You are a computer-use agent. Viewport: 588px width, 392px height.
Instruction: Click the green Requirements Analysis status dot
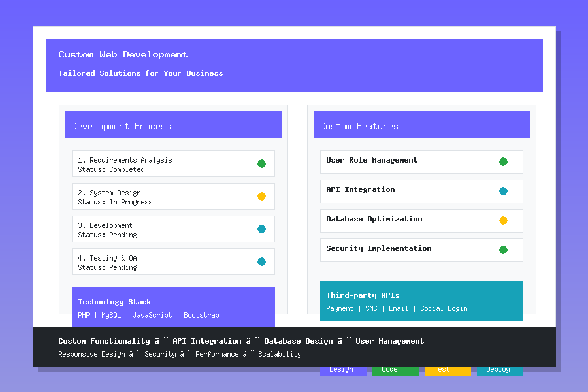pyautogui.click(x=262, y=163)
